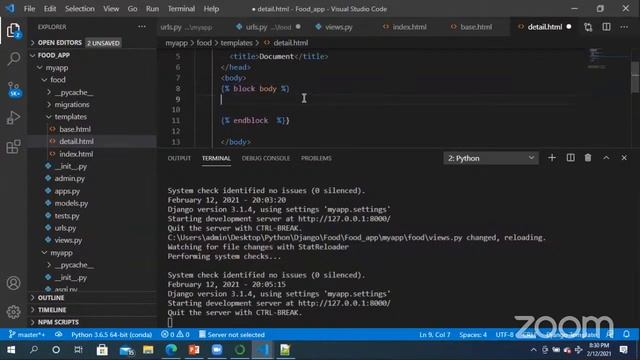Open the Accounts menu icon
Viewport: 640px width, 360px height.
(13, 283)
